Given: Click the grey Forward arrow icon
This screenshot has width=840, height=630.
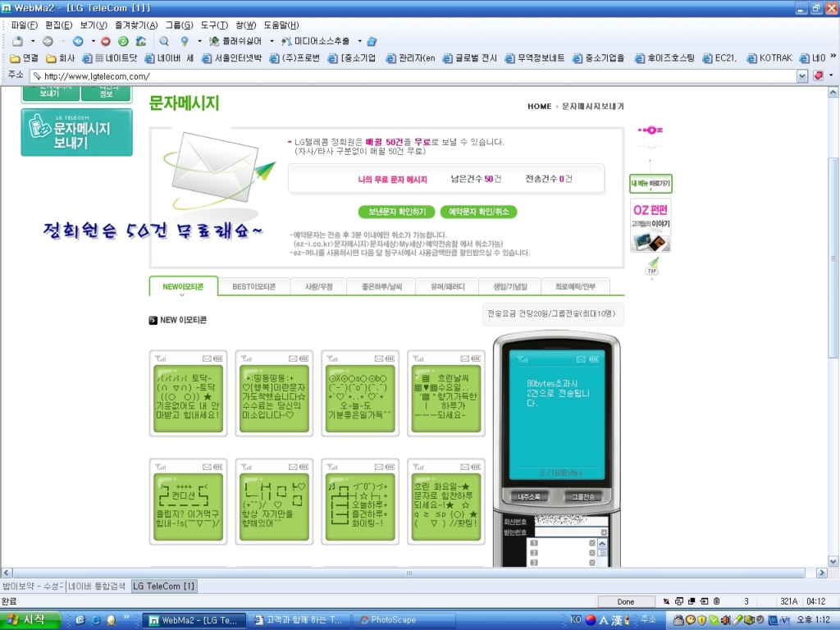Looking at the screenshot, I should [48, 41].
